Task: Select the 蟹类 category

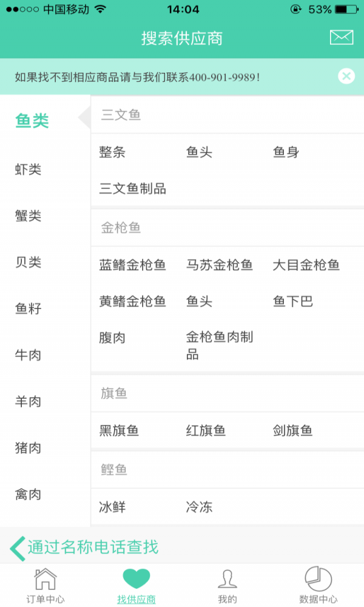Action: (x=29, y=216)
